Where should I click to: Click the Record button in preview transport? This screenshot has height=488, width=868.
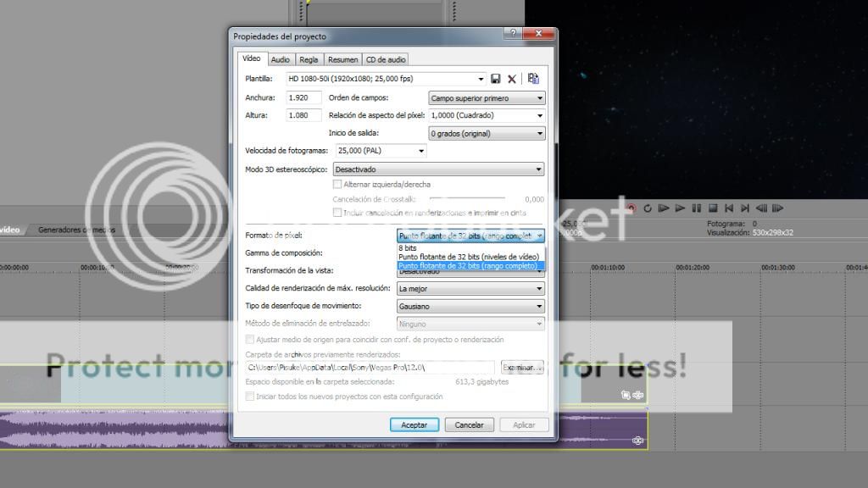click(x=631, y=208)
